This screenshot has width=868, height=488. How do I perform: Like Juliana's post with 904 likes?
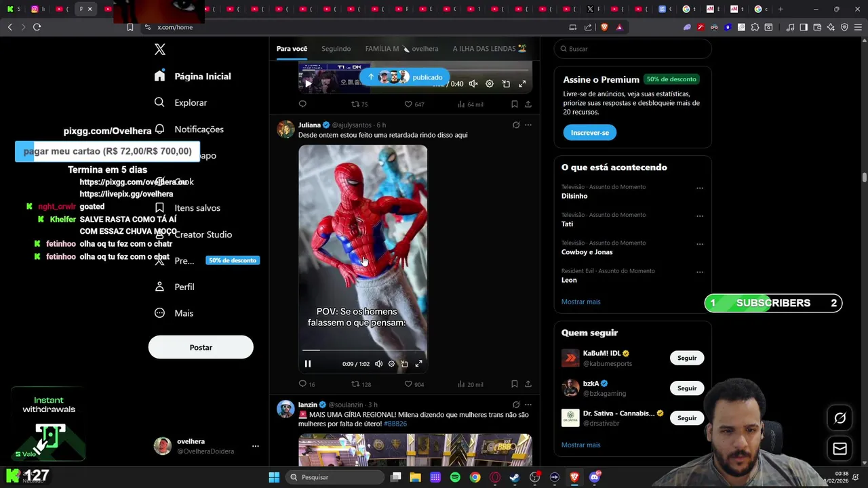(x=414, y=384)
